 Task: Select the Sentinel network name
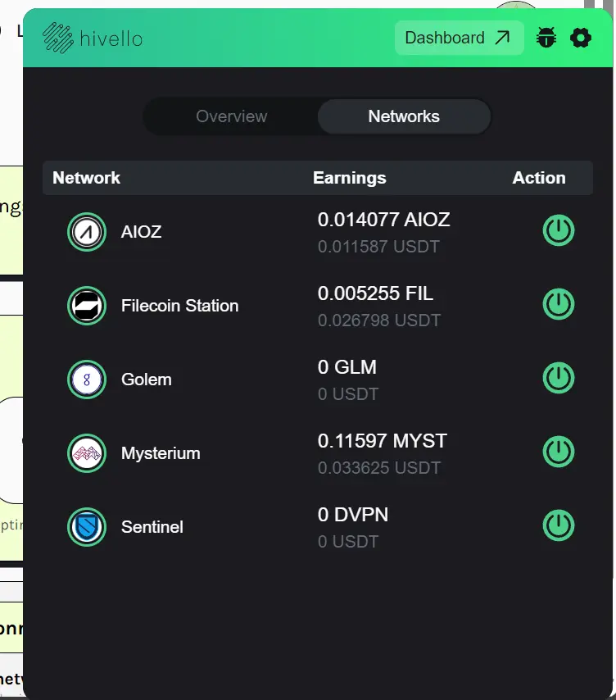(152, 527)
